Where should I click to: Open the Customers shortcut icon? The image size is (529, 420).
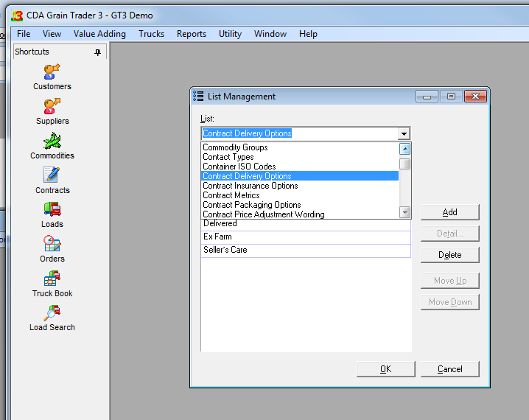52,72
